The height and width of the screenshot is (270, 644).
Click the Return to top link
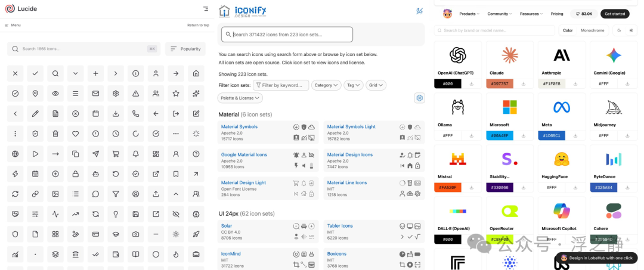point(198,25)
